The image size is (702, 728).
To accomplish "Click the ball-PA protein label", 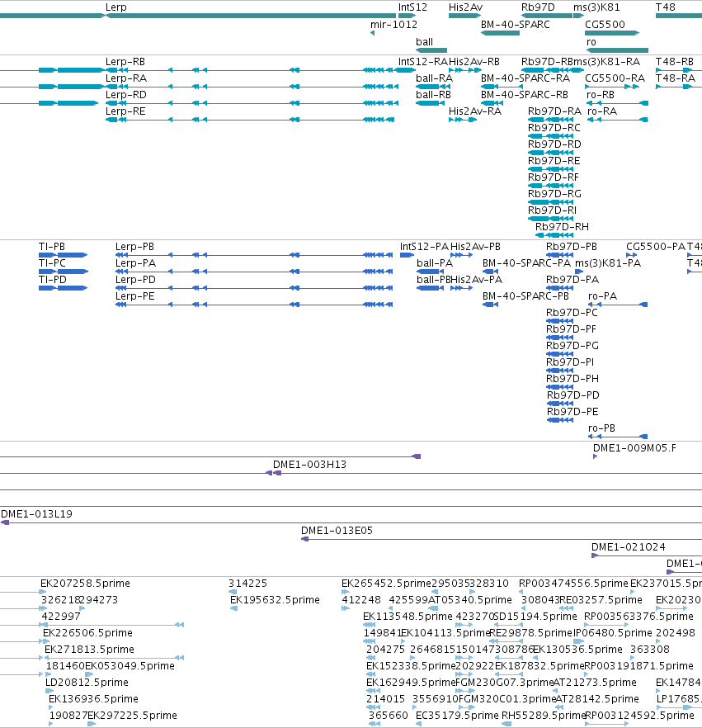I will click(435, 263).
